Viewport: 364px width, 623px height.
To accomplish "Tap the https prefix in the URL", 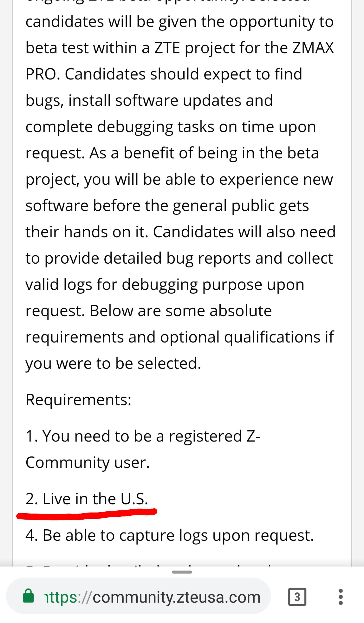I will coord(60,597).
